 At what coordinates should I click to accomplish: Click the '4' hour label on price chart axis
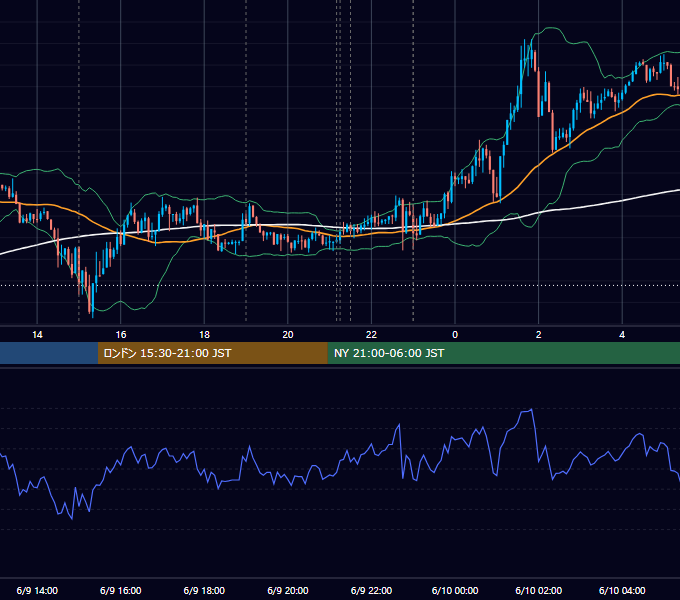622,334
